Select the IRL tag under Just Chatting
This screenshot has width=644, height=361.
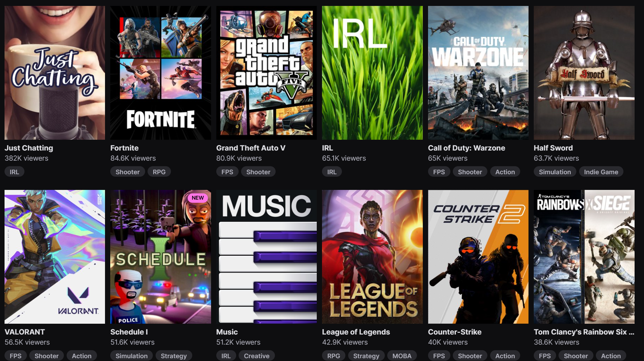point(14,172)
